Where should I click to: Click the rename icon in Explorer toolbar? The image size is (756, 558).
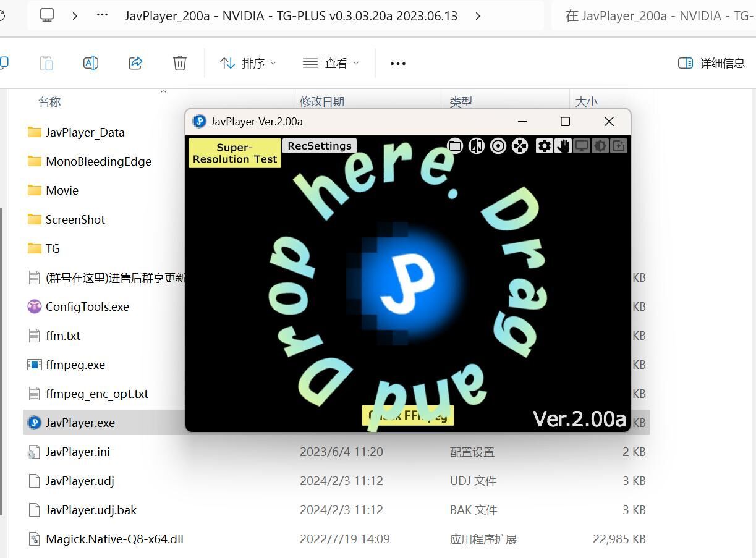(91, 63)
